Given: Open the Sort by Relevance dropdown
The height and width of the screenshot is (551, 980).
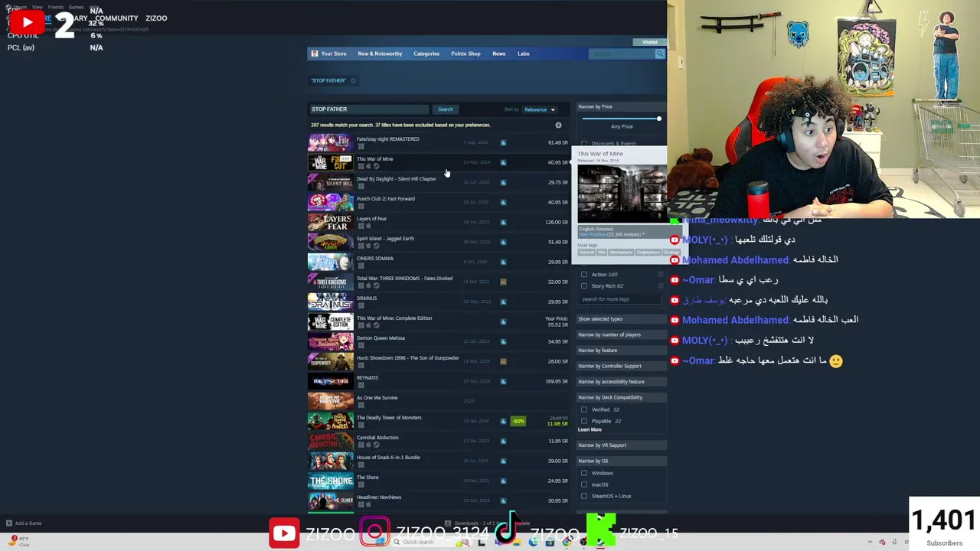Looking at the screenshot, I should click(x=539, y=109).
